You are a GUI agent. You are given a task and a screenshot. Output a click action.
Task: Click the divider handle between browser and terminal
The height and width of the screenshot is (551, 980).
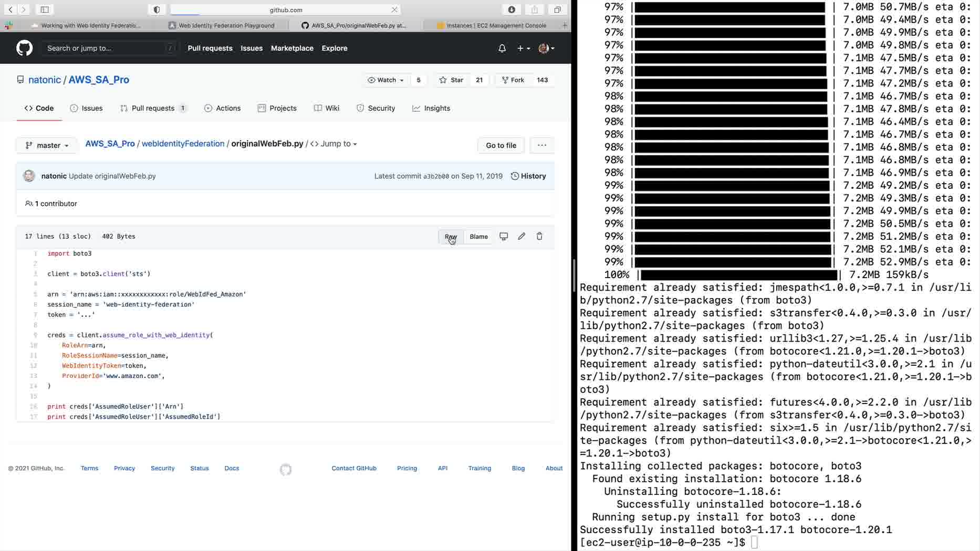pyautogui.click(x=574, y=275)
